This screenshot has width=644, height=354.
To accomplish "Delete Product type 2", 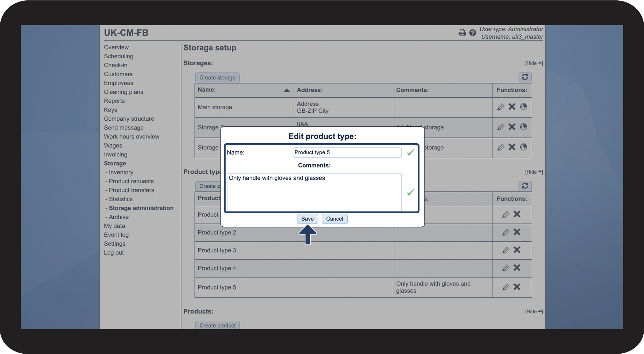I will 517,232.
